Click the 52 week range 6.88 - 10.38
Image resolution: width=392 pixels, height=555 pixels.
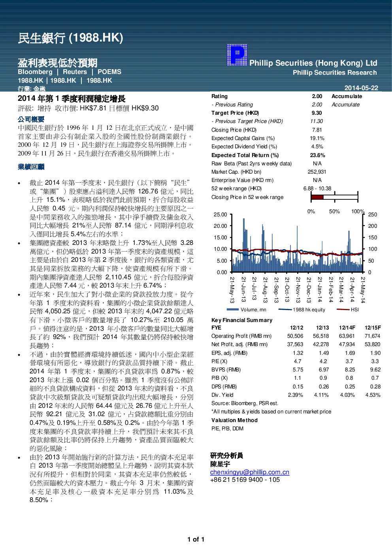pos(317,188)
